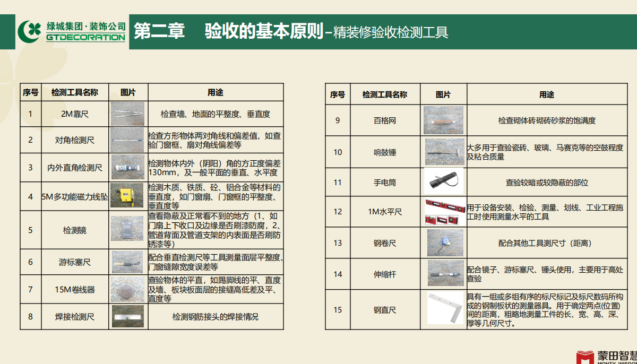Click the 15M卷线器 tool photo
This screenshot has height=364, width=637.
pyautogui.click(x=127, y=289)
